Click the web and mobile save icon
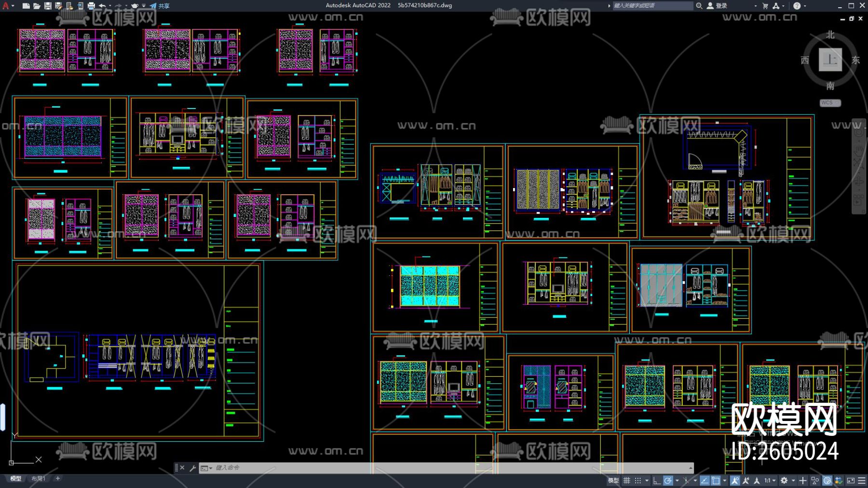The image size is (868, 488). tap(80, 6)
